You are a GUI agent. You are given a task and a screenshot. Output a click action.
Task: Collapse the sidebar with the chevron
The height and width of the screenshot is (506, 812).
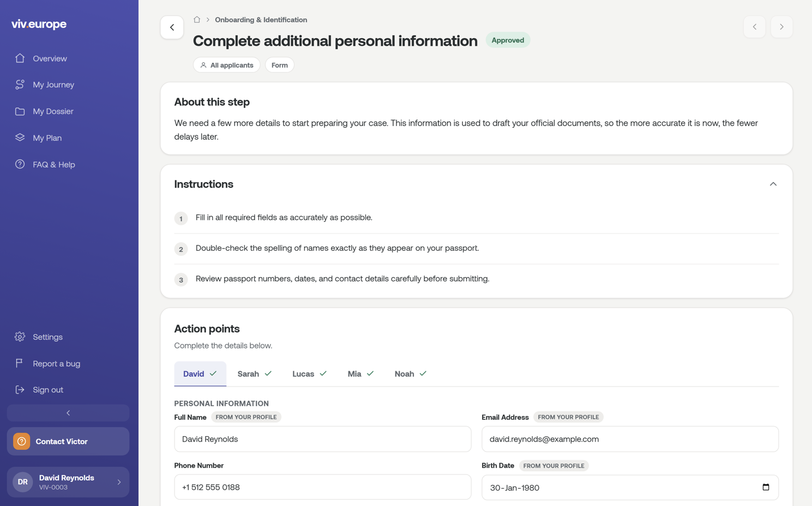tap(68, 413)
